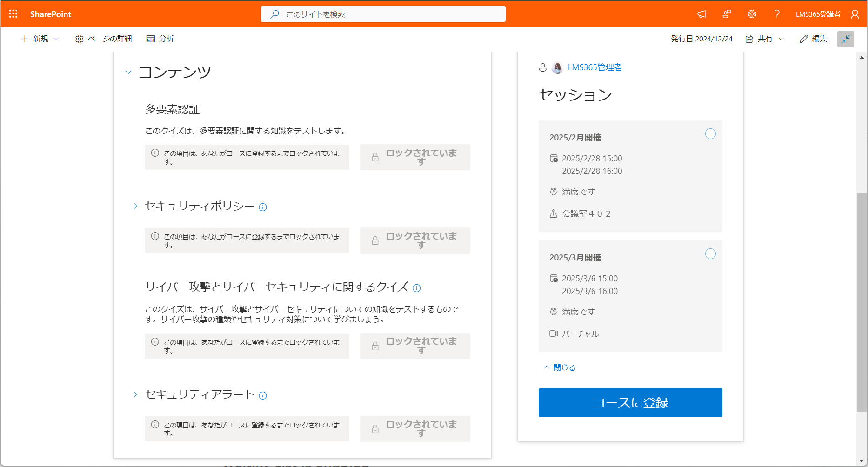Click the search magnifier icon
This screenshot has height=467, width=868.
coord(275,14)
